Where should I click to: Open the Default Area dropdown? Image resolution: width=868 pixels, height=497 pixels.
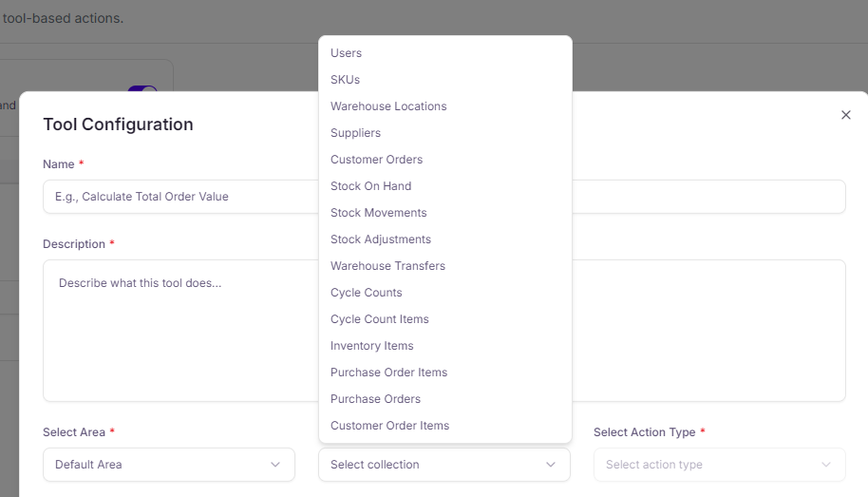[x=168, y=465]
